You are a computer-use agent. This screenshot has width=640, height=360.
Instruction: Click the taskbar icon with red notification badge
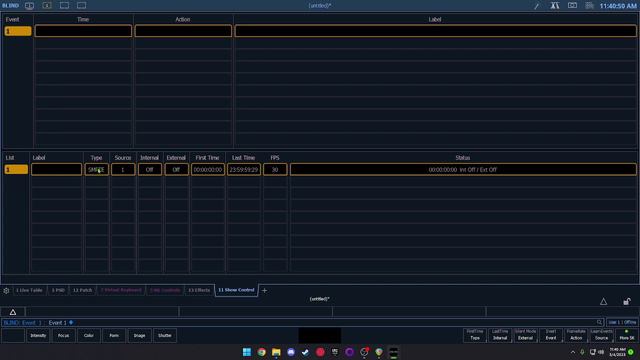[x=364, y=352]
